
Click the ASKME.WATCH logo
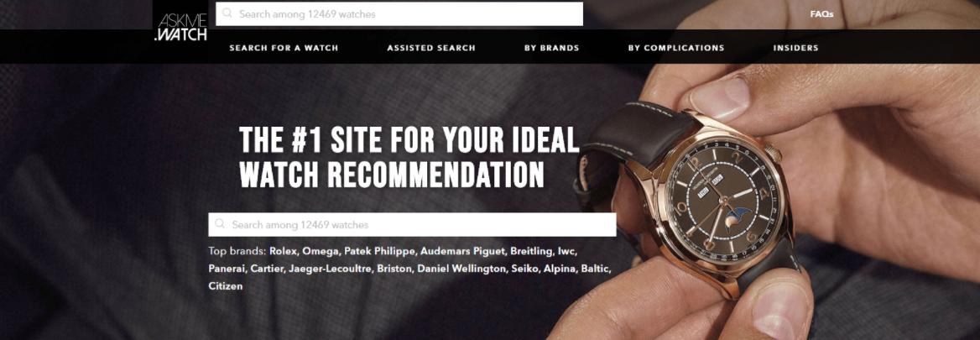point(180,28)
